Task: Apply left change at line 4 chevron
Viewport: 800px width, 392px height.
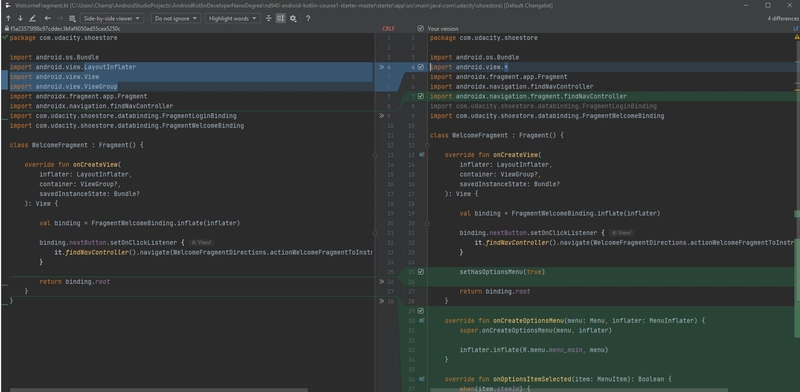Action: click(x=381, y=67)
